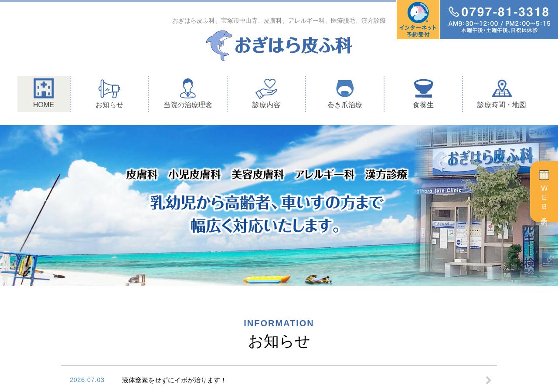Click the phone icon beside 0797-81-3318
Screen dimensions: 558x392
(x=454, y=12)
